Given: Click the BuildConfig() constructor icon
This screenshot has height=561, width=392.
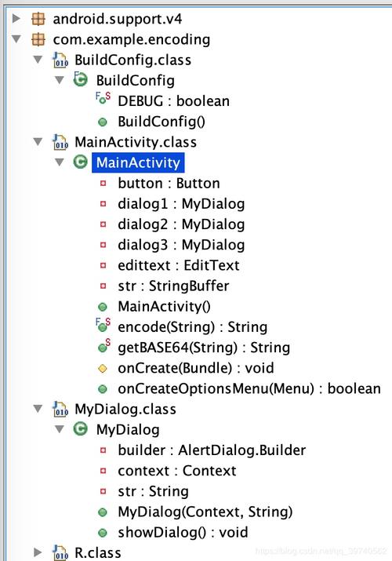Looking at the screenshot, I should coord(103,122).
